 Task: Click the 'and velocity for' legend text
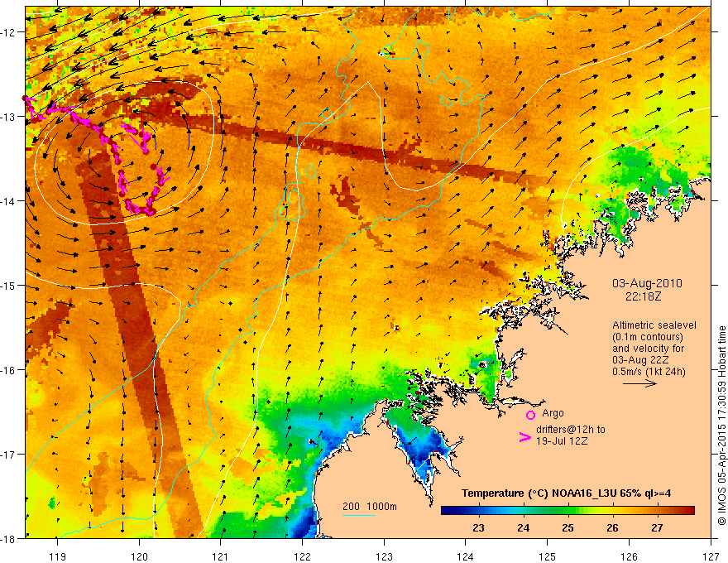(x=648, y=349)
